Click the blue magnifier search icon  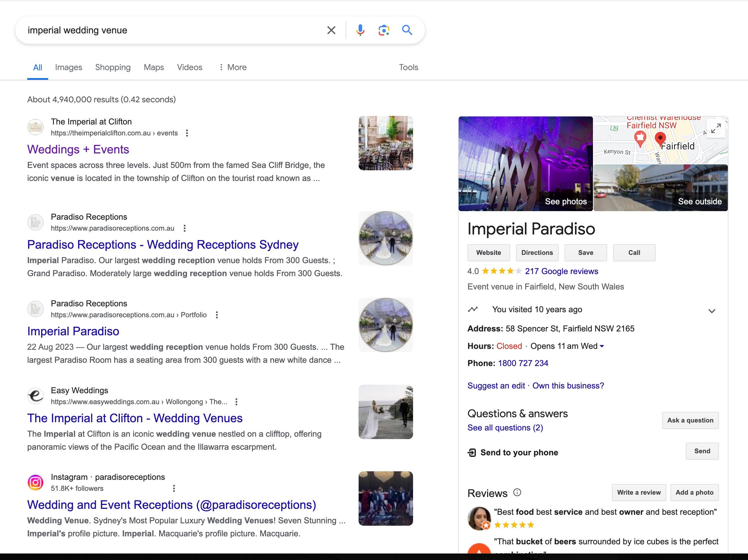[407, 30]
